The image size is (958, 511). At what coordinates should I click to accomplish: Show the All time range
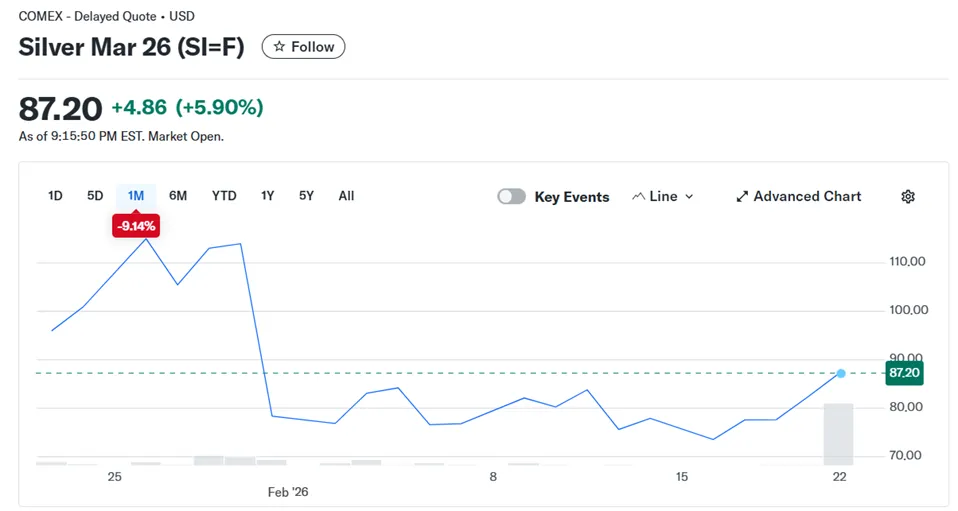(346, 196)
